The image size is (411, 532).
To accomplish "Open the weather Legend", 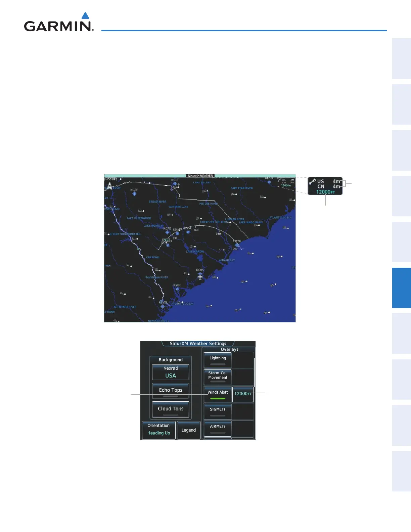I will click(x=188, y=430).
